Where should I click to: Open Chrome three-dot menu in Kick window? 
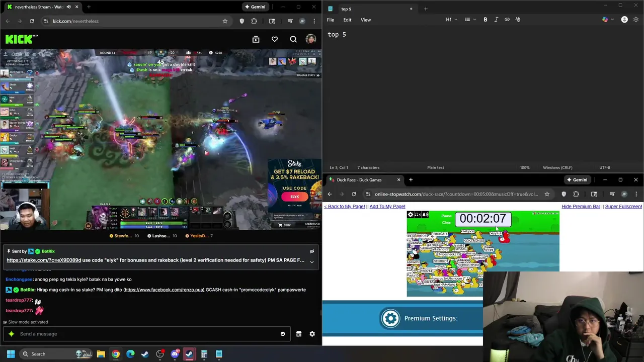pyautogui.click(x=314, y=21)
